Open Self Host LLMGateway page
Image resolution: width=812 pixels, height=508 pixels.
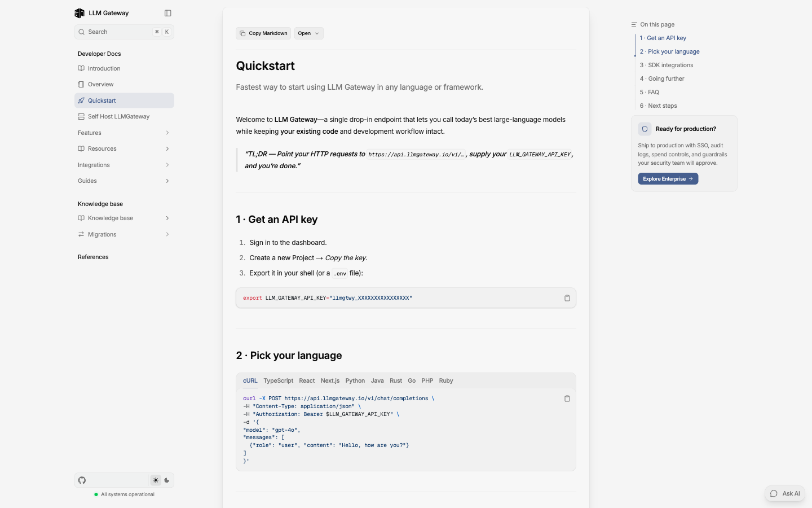pos(124,116)
